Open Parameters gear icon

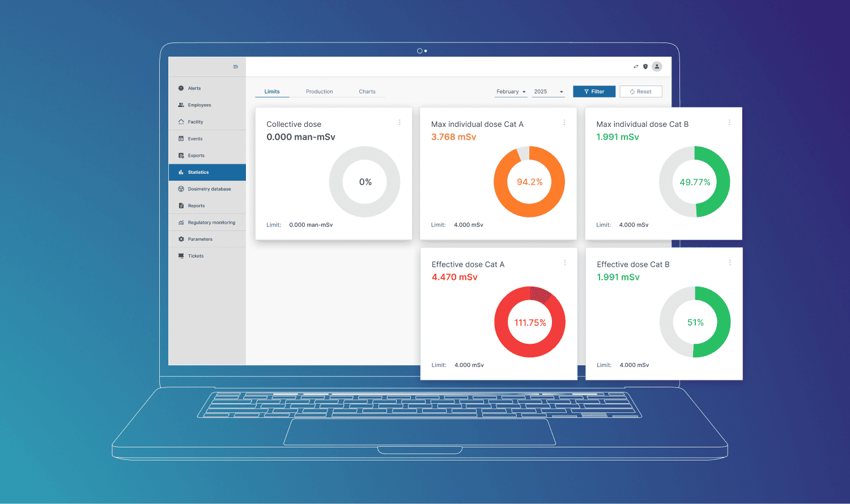pyautogui.click(x=181, y=240)
